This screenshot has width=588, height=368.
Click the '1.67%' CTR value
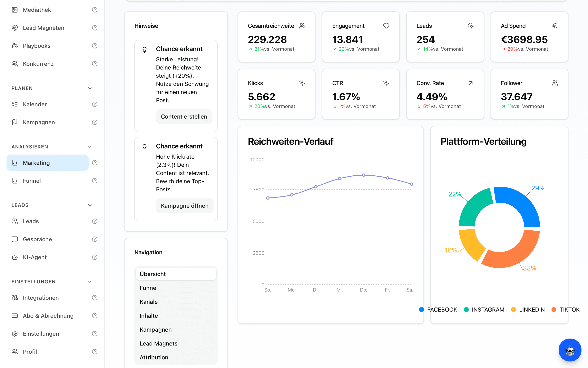(346, 97)
